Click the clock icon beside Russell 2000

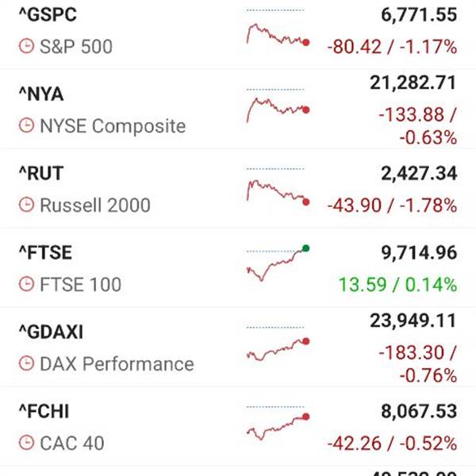26,205
